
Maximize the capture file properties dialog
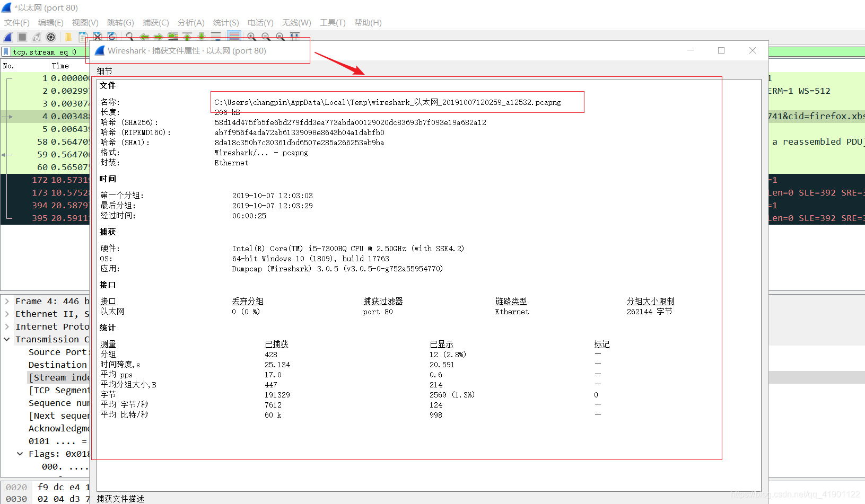coord(721,50)
